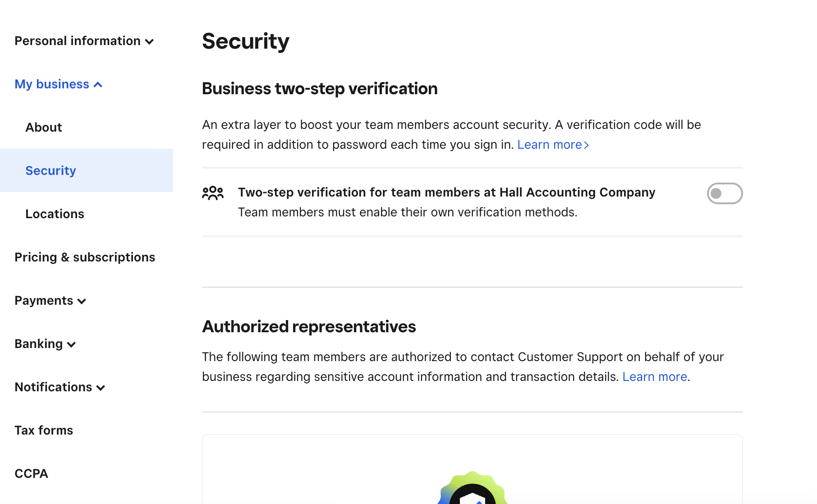Open the Locations settings page
This screenshot has width=817, height=504.
(55, 214)
